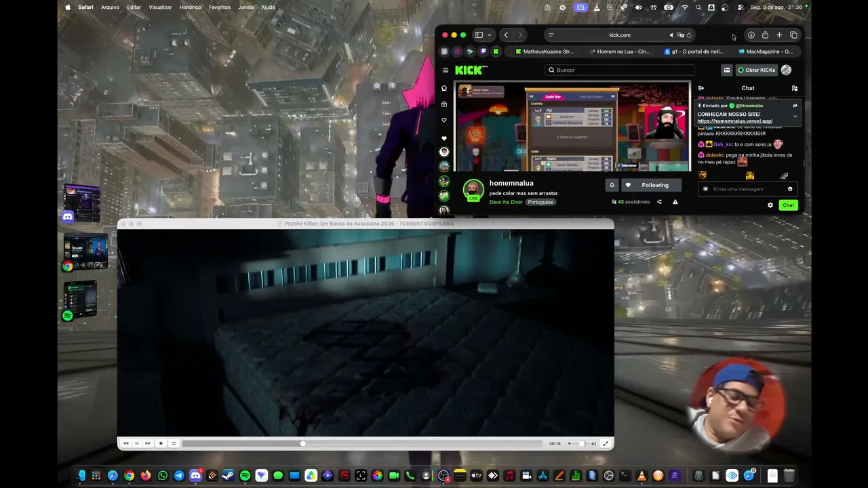Turn on notifications bell for homemnalua
This screenshot has width=868, height=488.
coord(612,185)
